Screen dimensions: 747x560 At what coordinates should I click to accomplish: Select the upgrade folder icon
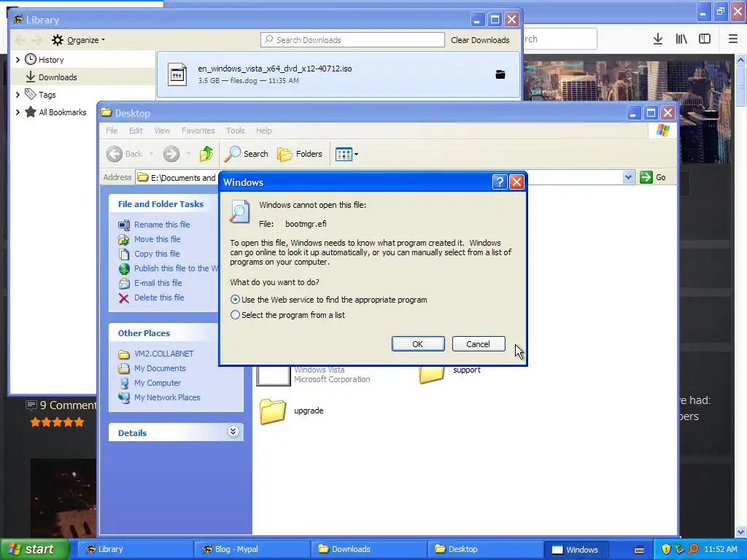(x=273, y=411)
